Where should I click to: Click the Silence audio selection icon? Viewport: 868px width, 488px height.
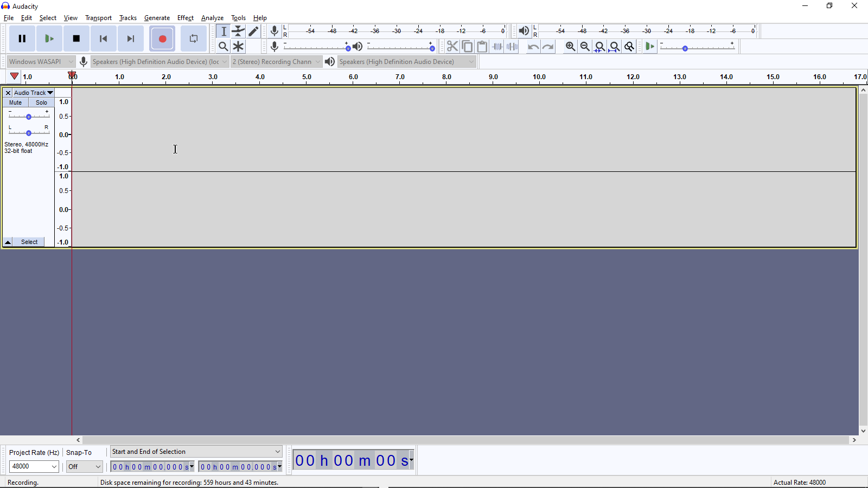(x=512, y=47)
